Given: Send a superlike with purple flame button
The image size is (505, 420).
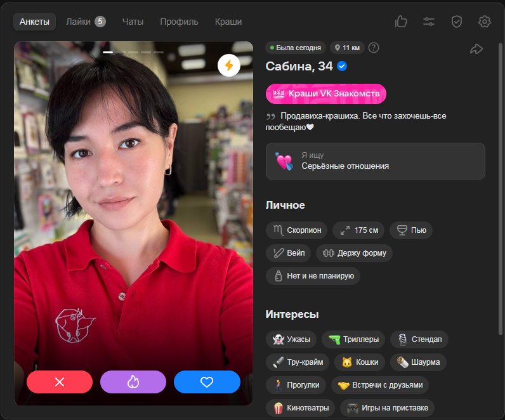Looking at the screenshot, I should tap(133, 382).
